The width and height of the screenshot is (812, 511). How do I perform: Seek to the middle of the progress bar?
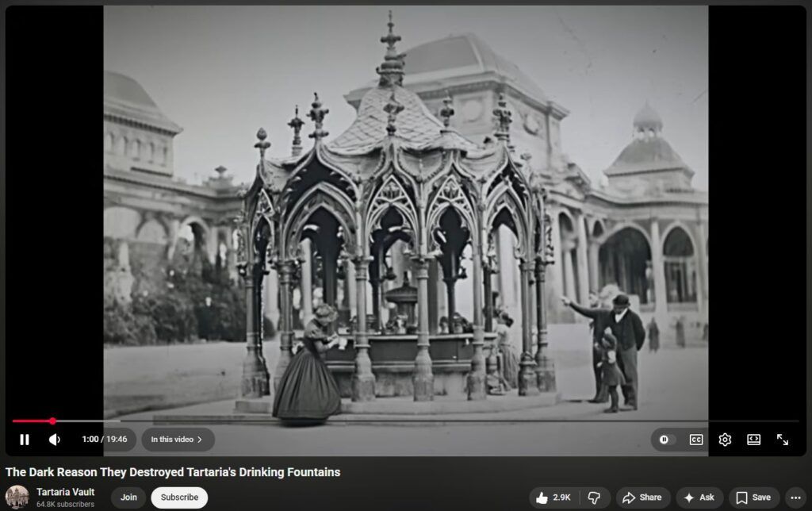[x=406, y=421]
